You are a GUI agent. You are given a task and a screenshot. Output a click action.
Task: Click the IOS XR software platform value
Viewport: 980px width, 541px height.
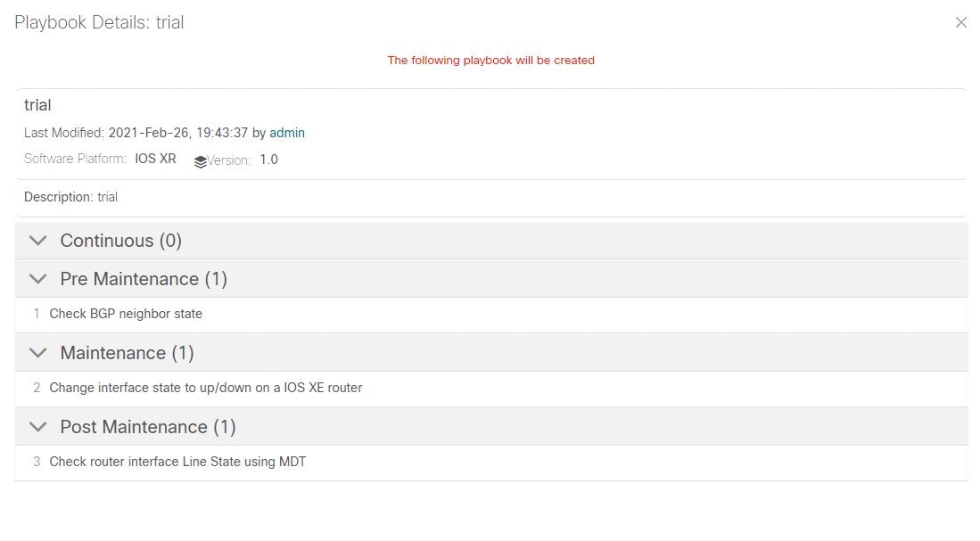(155, 160)
